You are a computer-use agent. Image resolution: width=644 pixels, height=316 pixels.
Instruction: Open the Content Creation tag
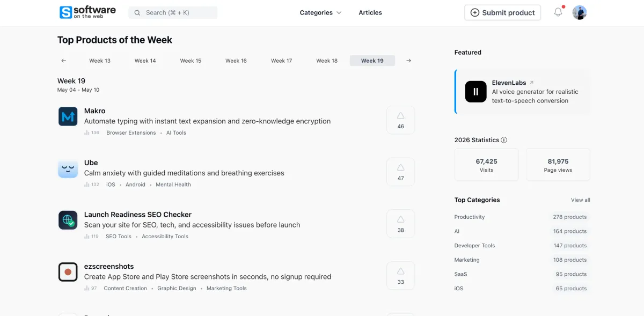(x=126, y=288)
